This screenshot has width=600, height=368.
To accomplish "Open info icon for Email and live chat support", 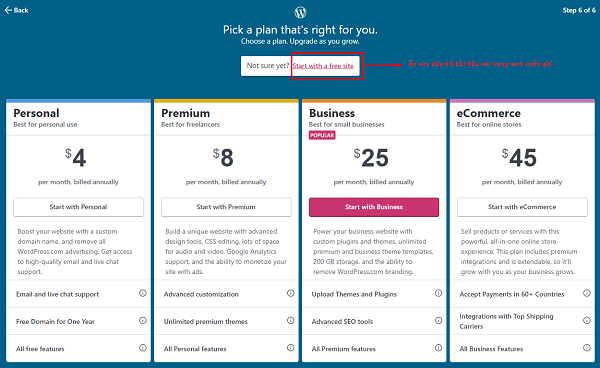I will pos(143,293).
